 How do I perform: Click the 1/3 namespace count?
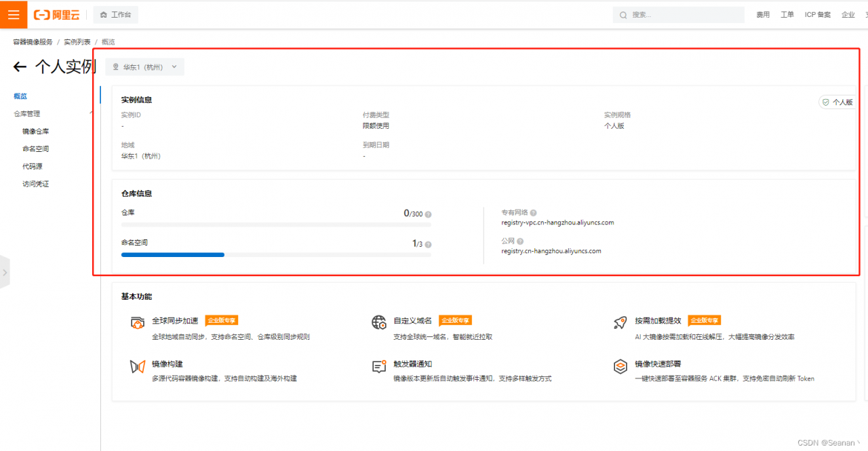click(418, 243)
